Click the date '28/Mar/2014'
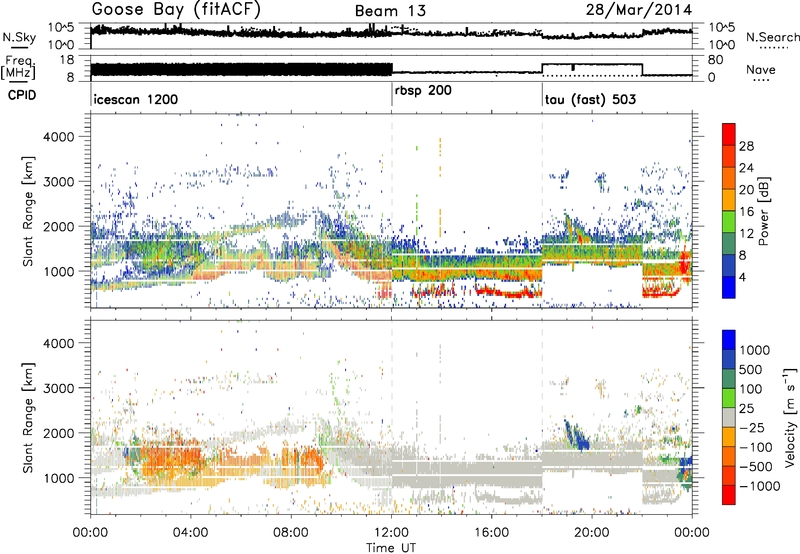This screenshot has height=554, width=800. click(x=639, y=10)
